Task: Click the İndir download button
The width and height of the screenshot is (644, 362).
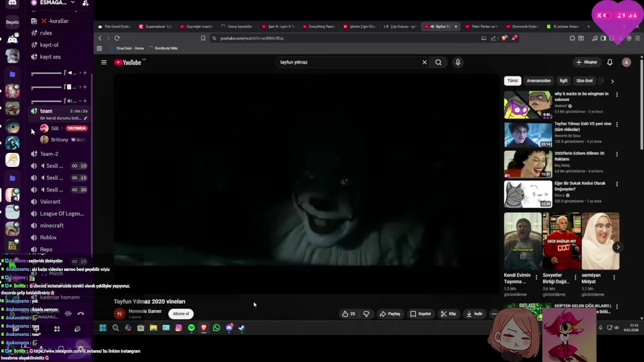Action: point(474,314)
